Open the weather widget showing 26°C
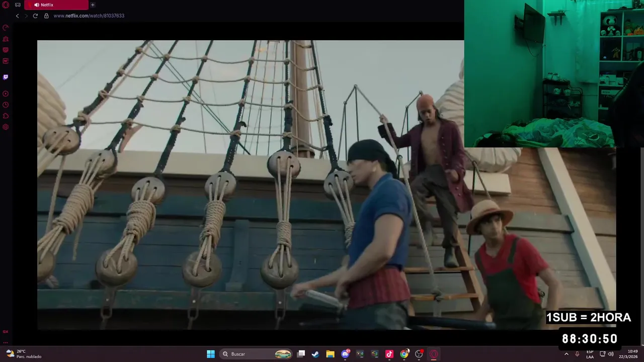The image size is (644, 362). click(23, 354)
